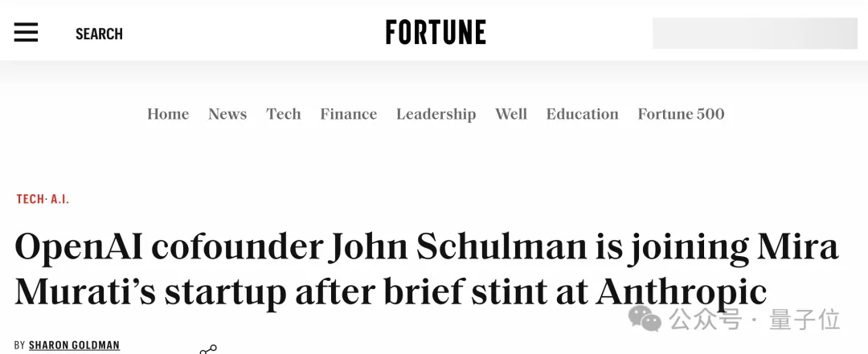Select Education in the navigation bar
The image size is (868, 354).
[x=583, y=114]
